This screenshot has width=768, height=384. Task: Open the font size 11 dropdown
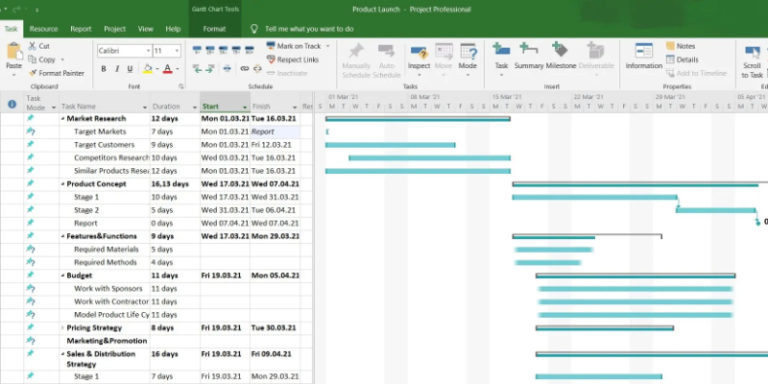(x=177, y=51)
